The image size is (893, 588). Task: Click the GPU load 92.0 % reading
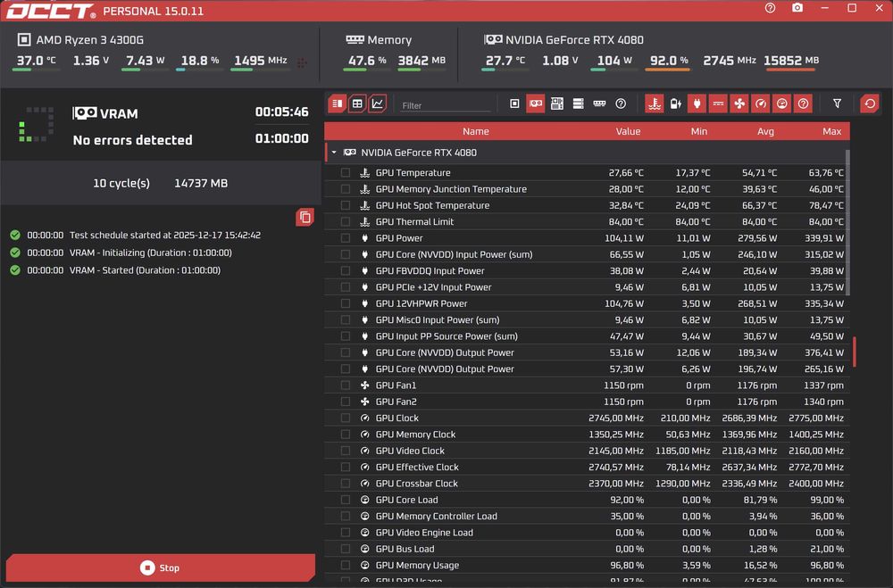pyautogui.click(x=669, y=61)
